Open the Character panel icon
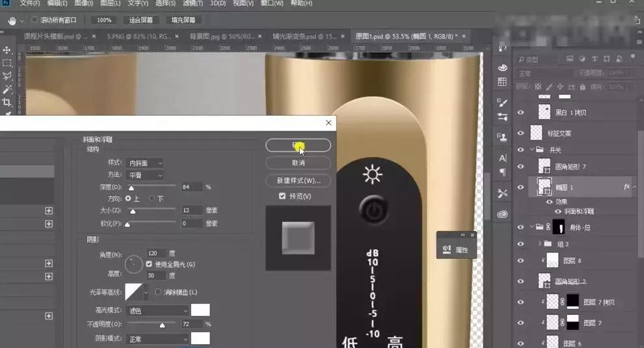644x348 pixels. (x=503, y=158)
